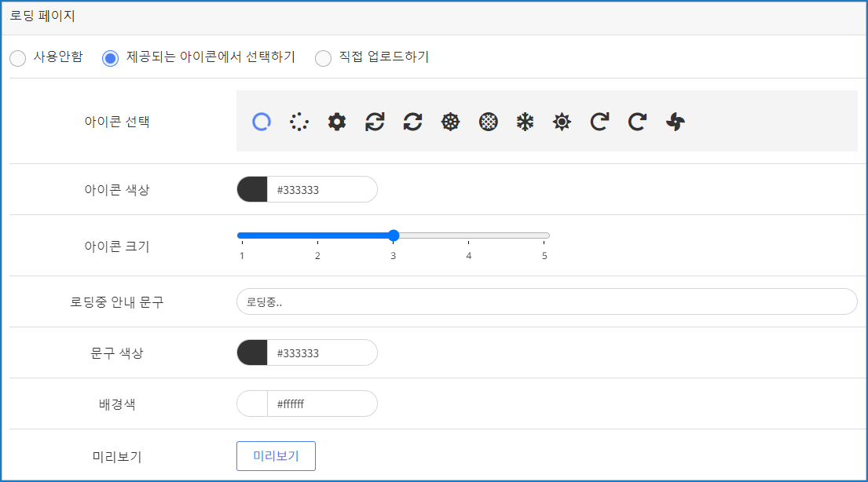Select the ship wheel loading icon
Image resolution: width=868 pixels, height=482 pixels.
point(450,122)
